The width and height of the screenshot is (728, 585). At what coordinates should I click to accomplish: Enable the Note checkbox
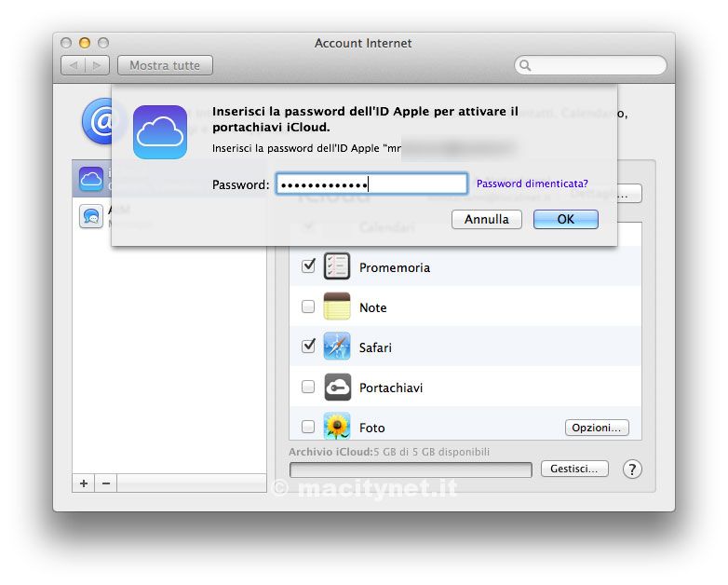pos(308,306)
